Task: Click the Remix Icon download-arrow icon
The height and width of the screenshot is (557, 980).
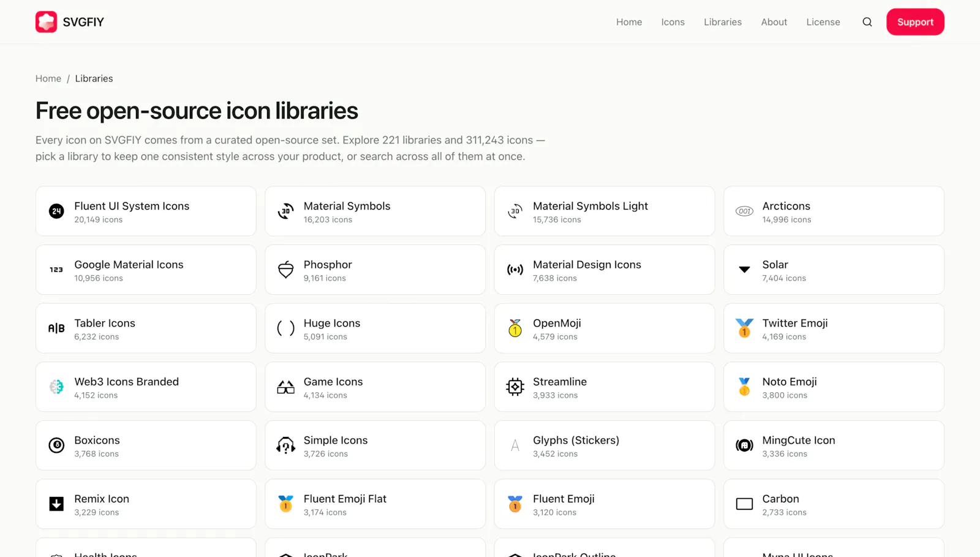Action: (x=56, y=504)
